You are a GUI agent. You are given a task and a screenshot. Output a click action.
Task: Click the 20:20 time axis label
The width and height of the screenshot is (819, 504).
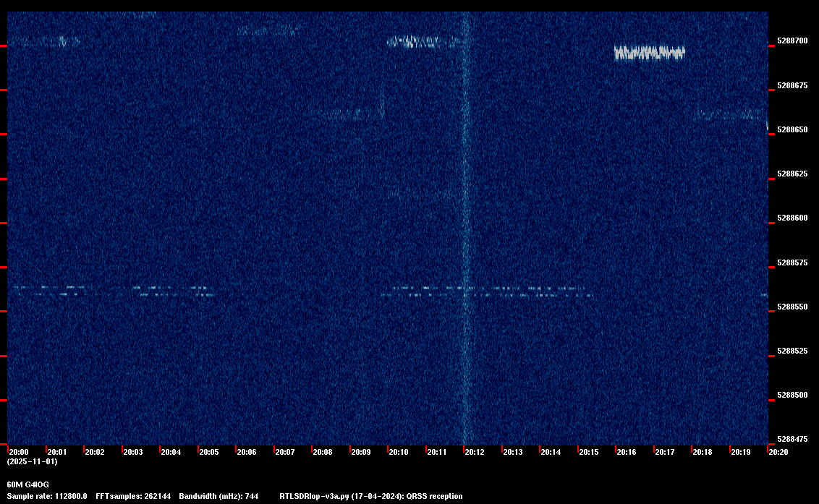coord(778,452)
